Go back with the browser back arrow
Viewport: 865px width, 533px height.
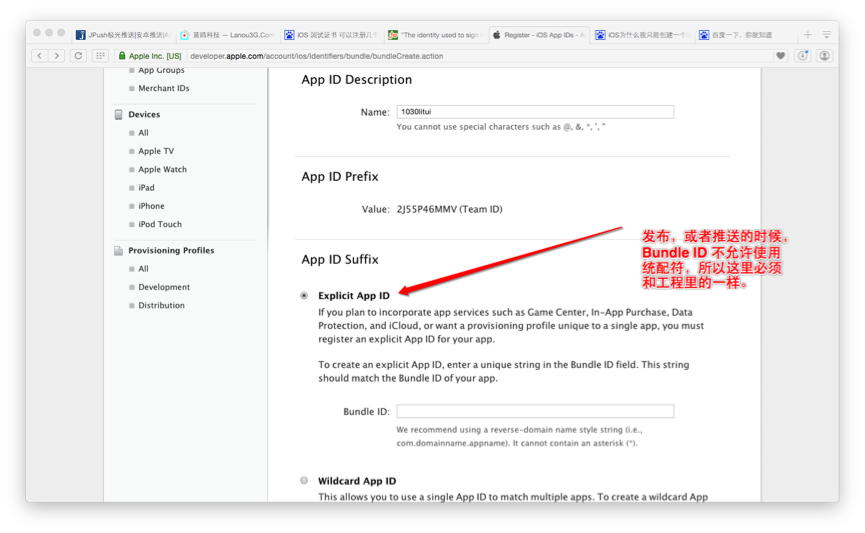[40, 56]
